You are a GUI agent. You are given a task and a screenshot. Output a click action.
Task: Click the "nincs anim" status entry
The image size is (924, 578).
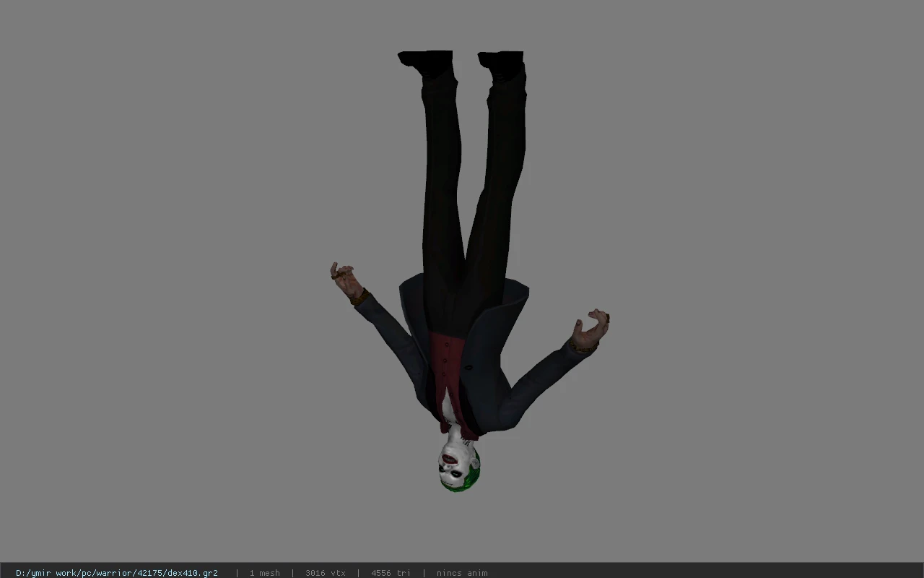462,573
